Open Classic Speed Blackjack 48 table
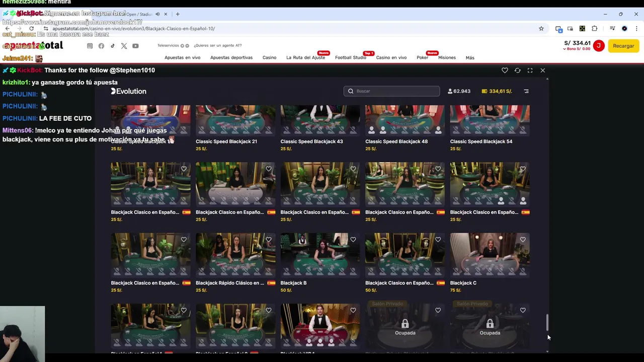This screenshot has height=362, width=644. [405, 120]
